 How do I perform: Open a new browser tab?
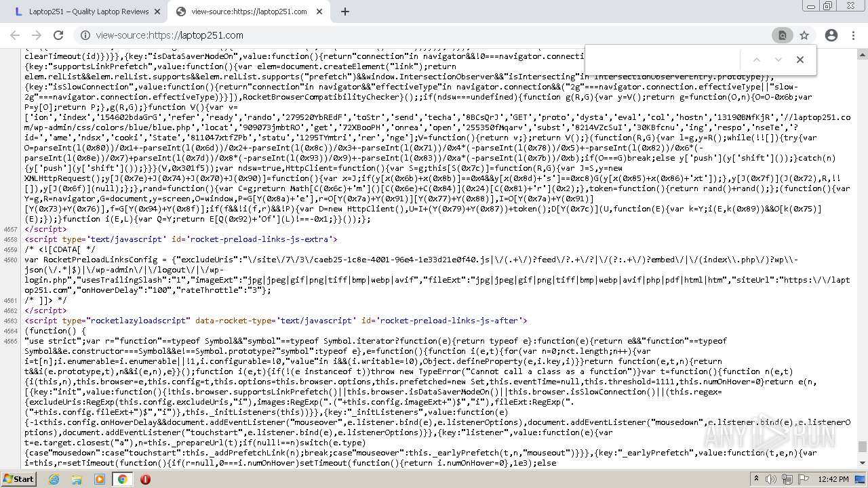[x=344, y=12]
